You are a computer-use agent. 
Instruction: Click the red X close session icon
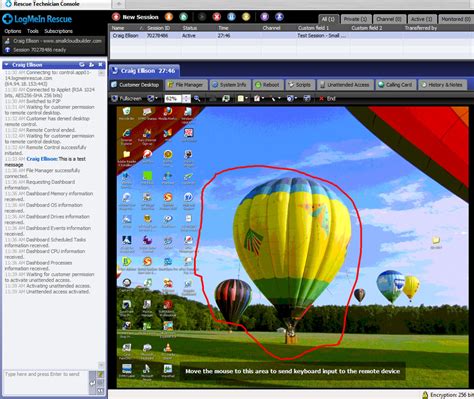pyautogui.click(x=217, y=17)
